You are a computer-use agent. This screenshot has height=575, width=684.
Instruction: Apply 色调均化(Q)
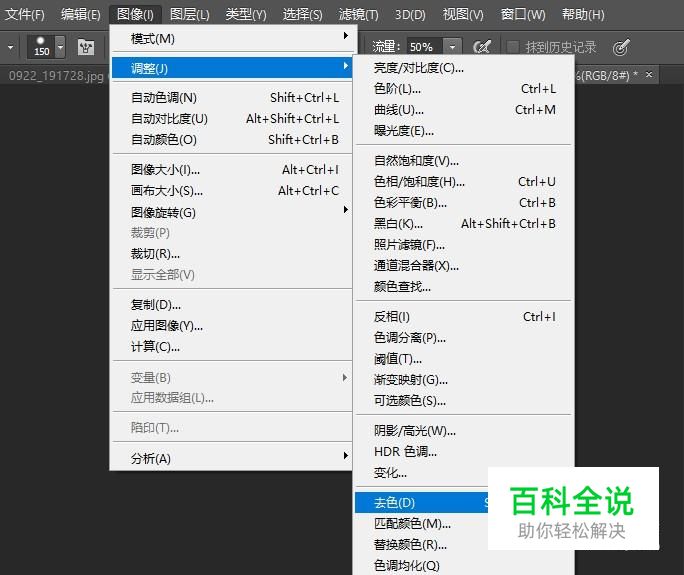tap(463, 565)
